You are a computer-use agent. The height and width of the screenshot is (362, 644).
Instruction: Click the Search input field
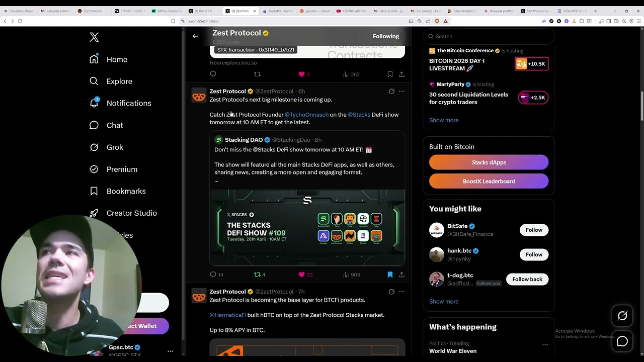(489, 36)
